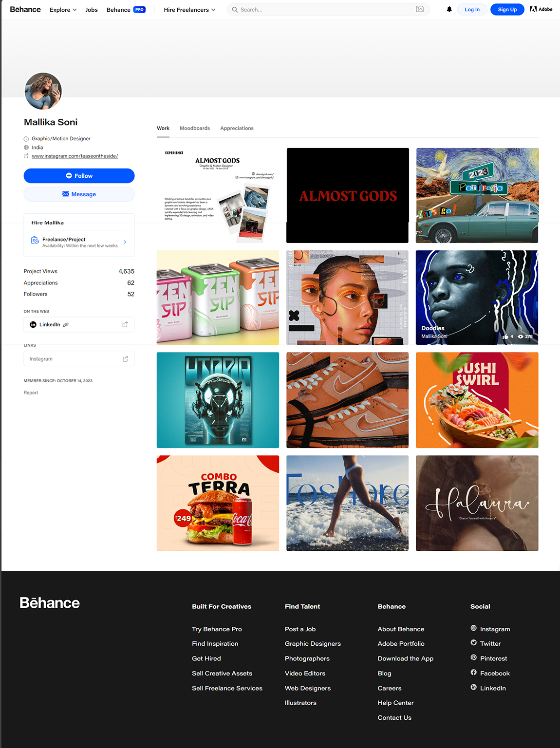This screenshot has height=748, width=560.
Task: Click footer Pinterest social icon
Action: (x=473, y=658)
